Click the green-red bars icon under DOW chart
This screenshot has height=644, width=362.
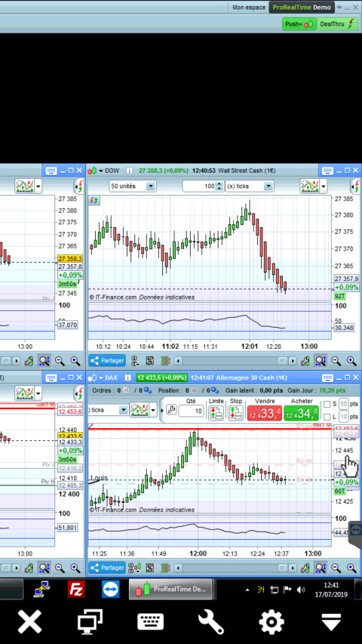pos(165,361)
